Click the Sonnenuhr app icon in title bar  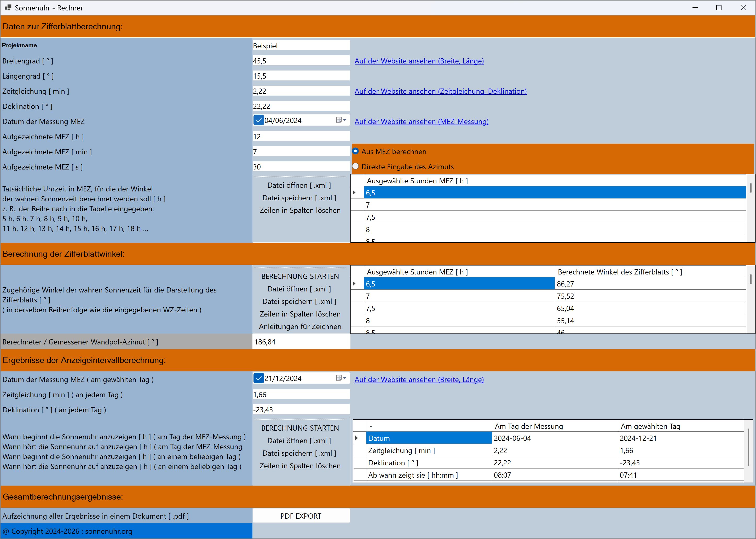point(8,8)
